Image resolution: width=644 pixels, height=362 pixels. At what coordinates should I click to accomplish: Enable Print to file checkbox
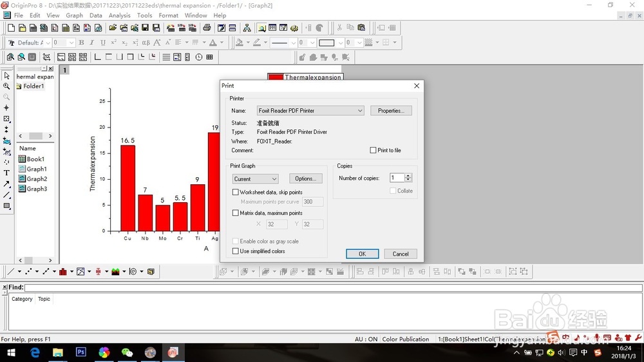pos(373,150)
